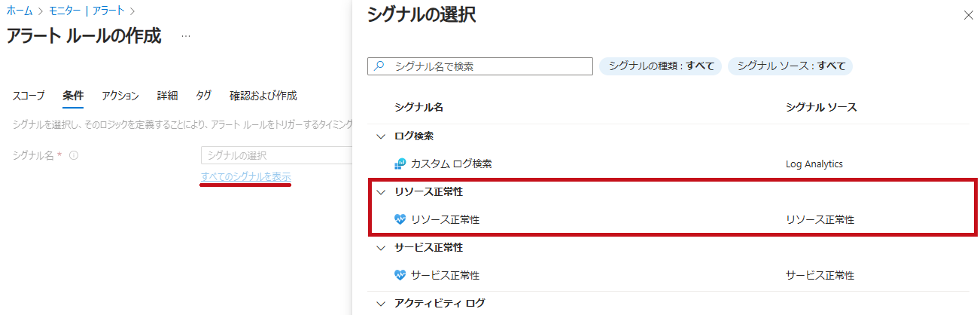The height and width of the screenshot is (315, 980).
Task: Collapse the サービス正常性 group
Action: pos(380,248)
